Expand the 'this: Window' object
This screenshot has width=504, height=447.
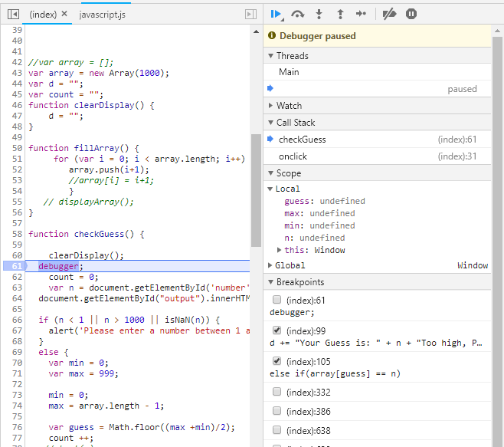pos(279,250)
